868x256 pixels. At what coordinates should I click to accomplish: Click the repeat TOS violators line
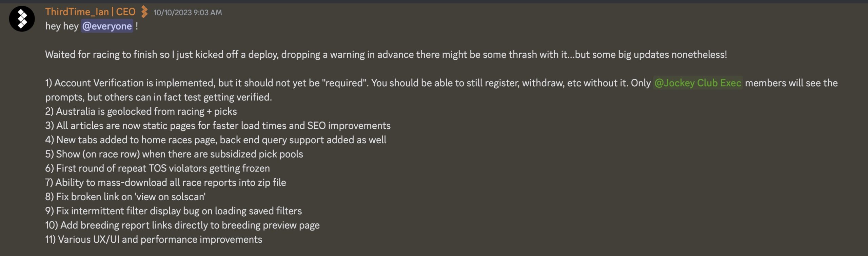[x=157, y=168]
